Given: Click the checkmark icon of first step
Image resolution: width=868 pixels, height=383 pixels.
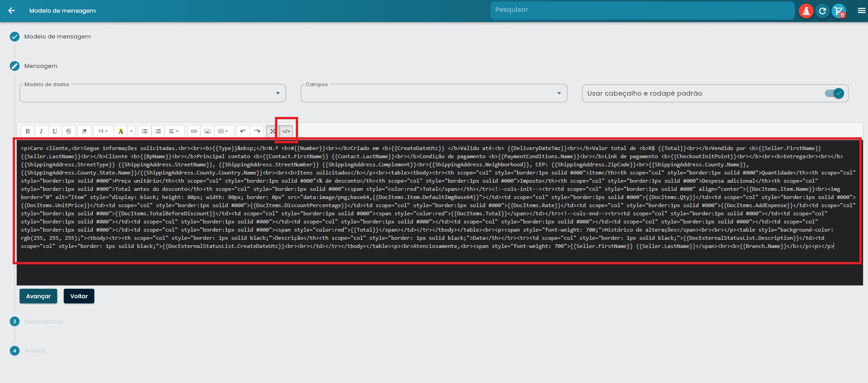Looking at the screenshot, I should [x=14, y=37].
